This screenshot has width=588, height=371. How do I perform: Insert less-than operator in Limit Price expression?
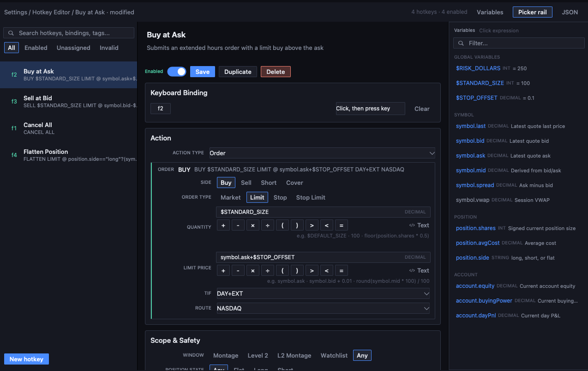327,271
